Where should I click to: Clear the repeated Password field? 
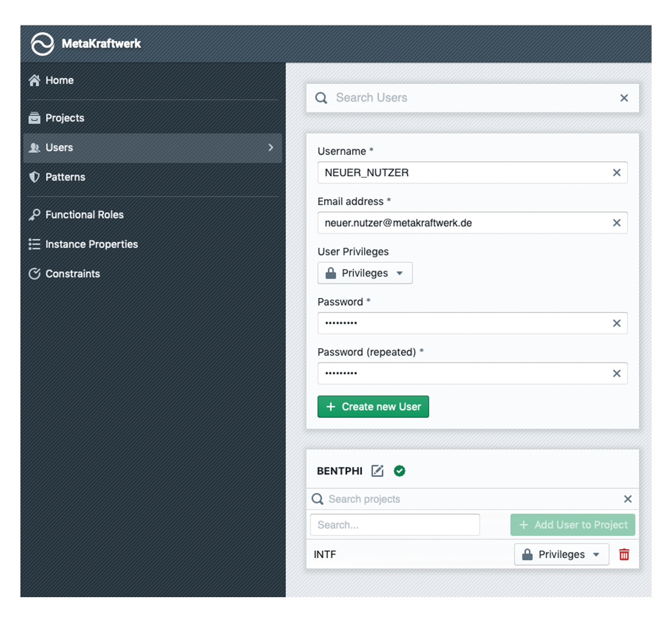click(x=616, y=374)
